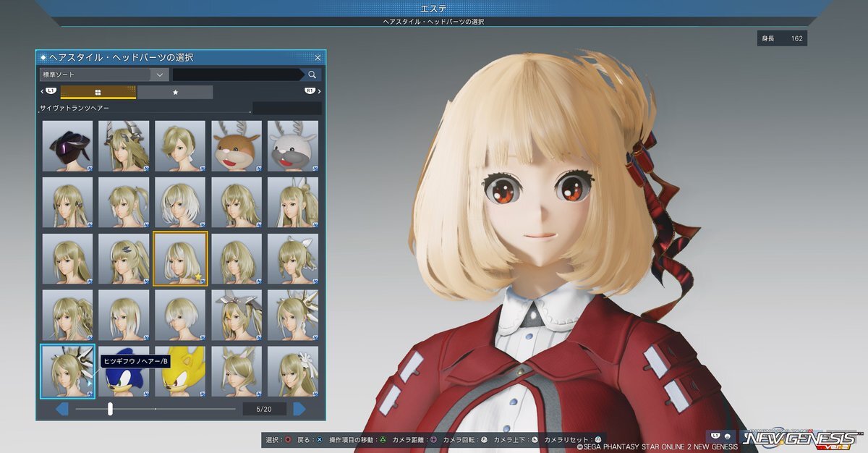The height and width of the screenshot is (453, 868).
Task: Click the gold-bordered selected hairstyle thumbnail
Action: [180, 258]
